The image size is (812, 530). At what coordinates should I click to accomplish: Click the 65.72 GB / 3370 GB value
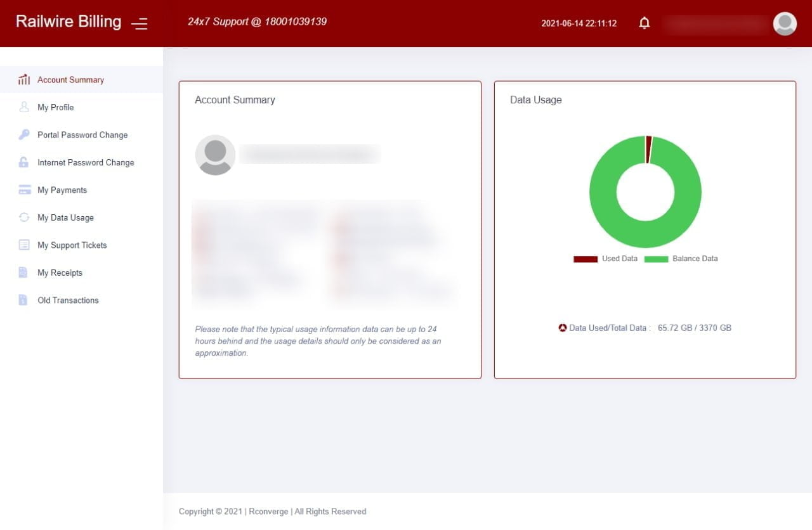tap(695, 328)
